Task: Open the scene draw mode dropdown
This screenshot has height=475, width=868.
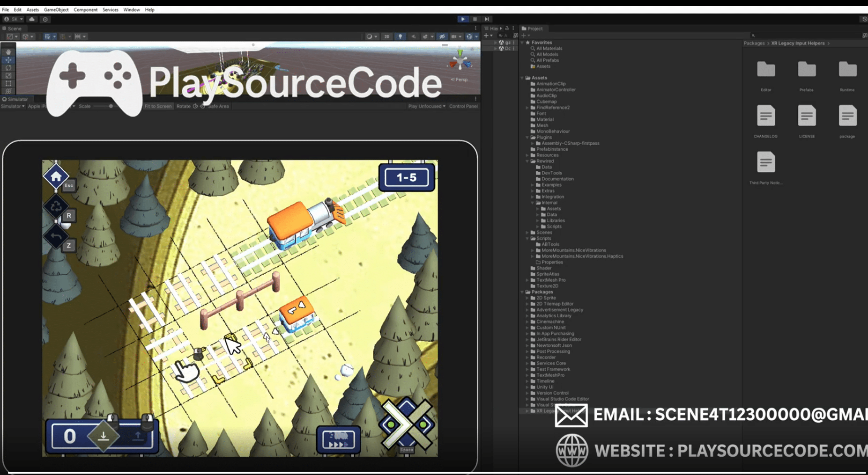Action: (x=13, y=37)
